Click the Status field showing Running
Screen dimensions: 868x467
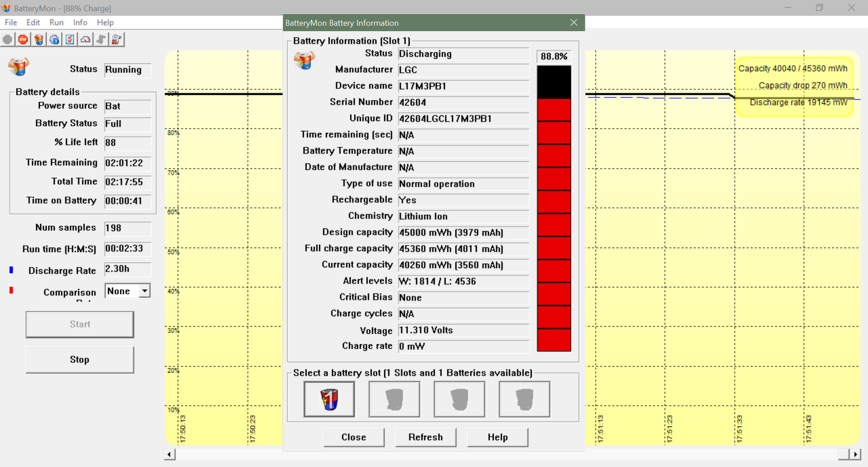128,70
